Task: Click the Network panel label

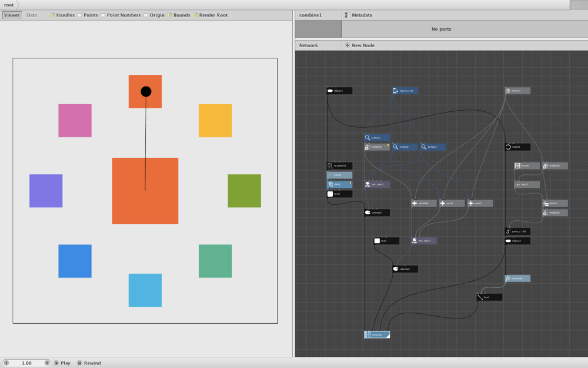Action: 309,45
